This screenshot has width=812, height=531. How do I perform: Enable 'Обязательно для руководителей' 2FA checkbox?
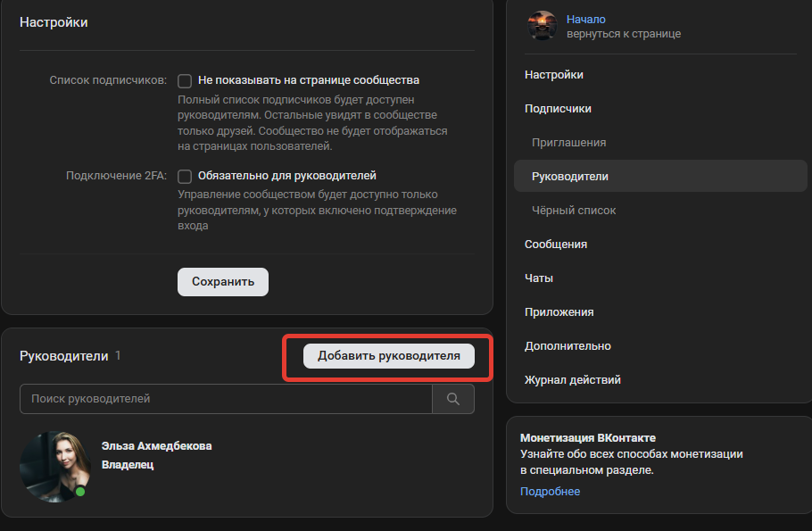tap(185, 176)
